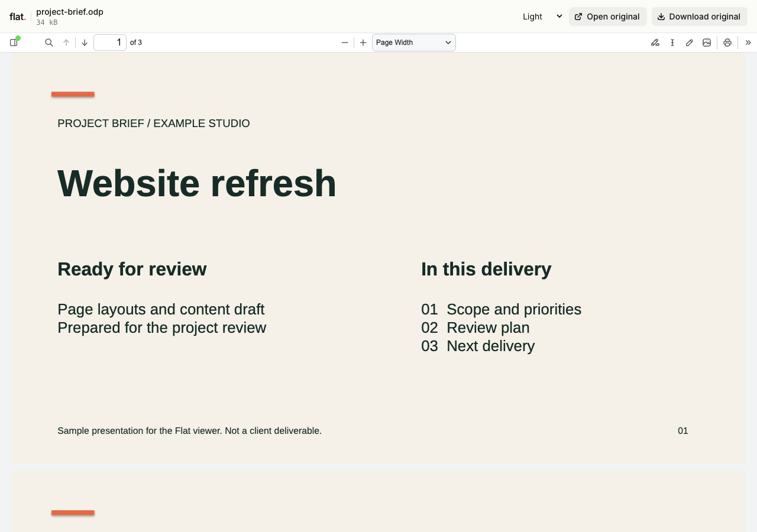Select the draw pencil tool
The image size is (757, 532).
coord(690,43)
